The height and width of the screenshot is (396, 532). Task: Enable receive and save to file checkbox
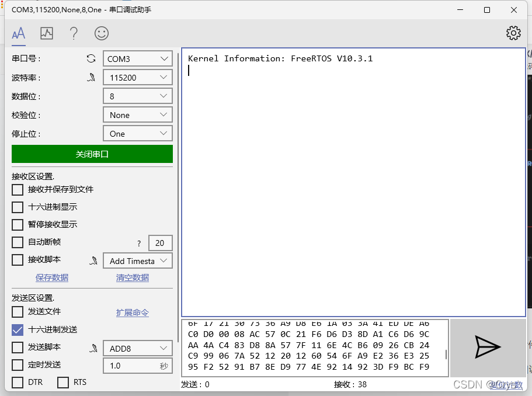pos(18,190)
